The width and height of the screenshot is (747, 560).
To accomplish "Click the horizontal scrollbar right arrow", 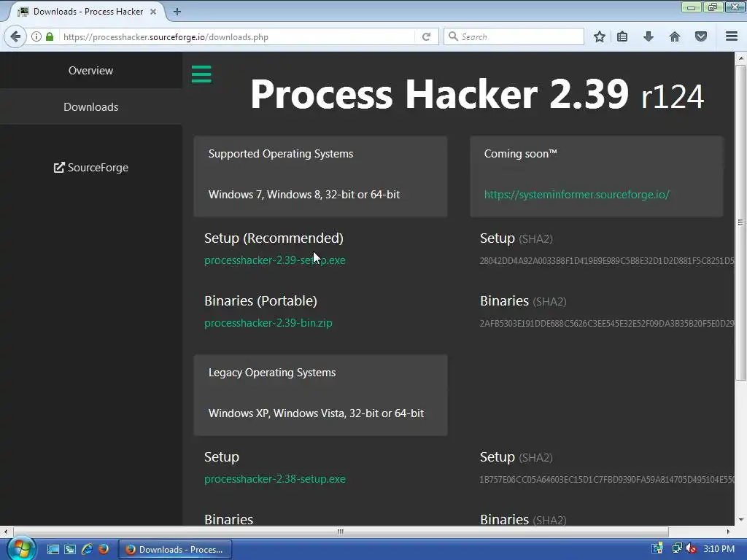I will tap(729, 532).
